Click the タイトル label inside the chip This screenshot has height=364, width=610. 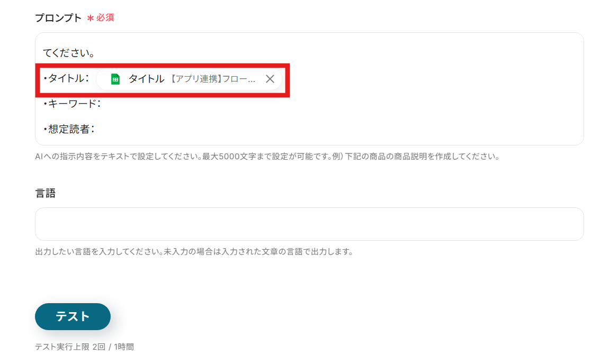click(146, 79)
